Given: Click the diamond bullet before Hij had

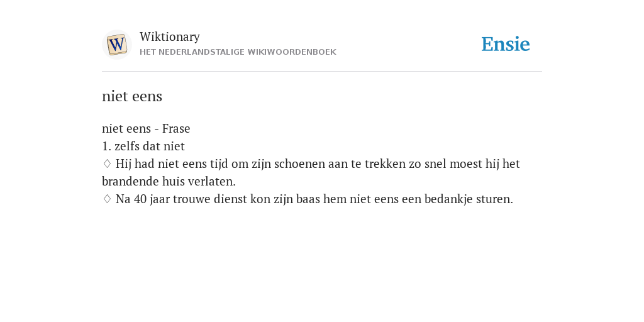Looking at the screenshot, I should coord(107,164).
